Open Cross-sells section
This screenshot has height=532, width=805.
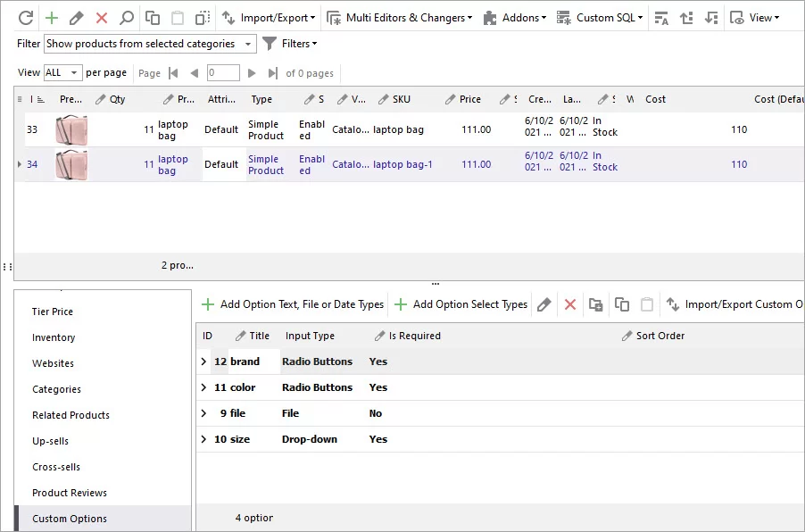[56, 467]
